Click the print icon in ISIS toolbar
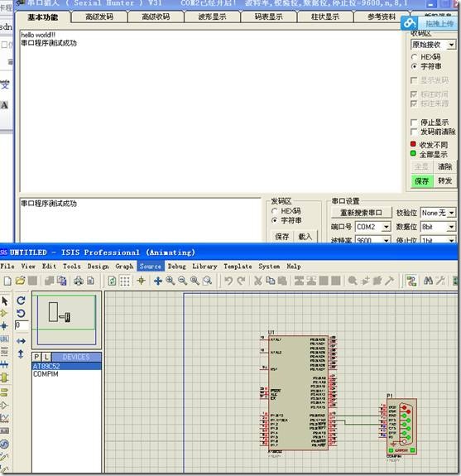The width and height of the screenshot is (461, 476). [79, 281]
